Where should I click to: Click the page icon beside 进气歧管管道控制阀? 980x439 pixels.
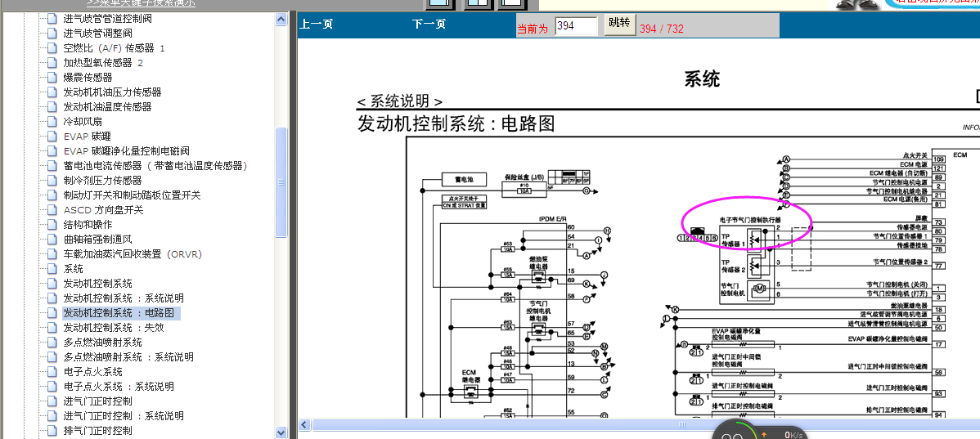52,19
